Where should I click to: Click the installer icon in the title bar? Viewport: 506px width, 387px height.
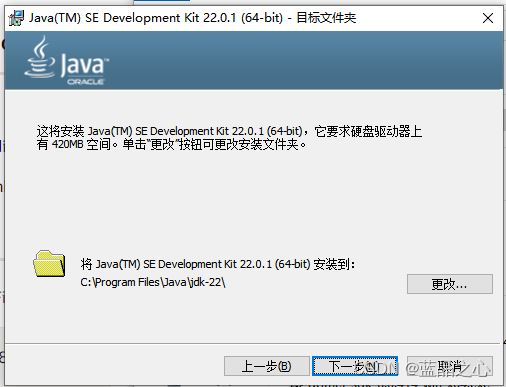(x=16, y=18)
